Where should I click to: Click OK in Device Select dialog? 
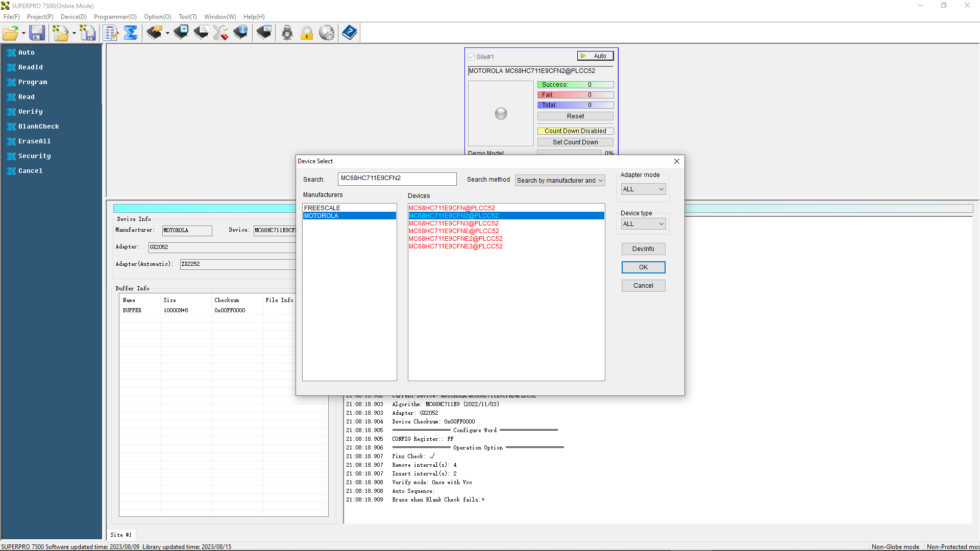click(x=643, y=267)
